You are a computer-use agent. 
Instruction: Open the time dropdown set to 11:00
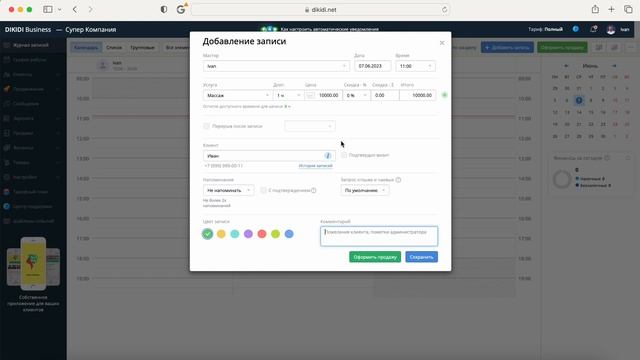click(x=415, y=66)
